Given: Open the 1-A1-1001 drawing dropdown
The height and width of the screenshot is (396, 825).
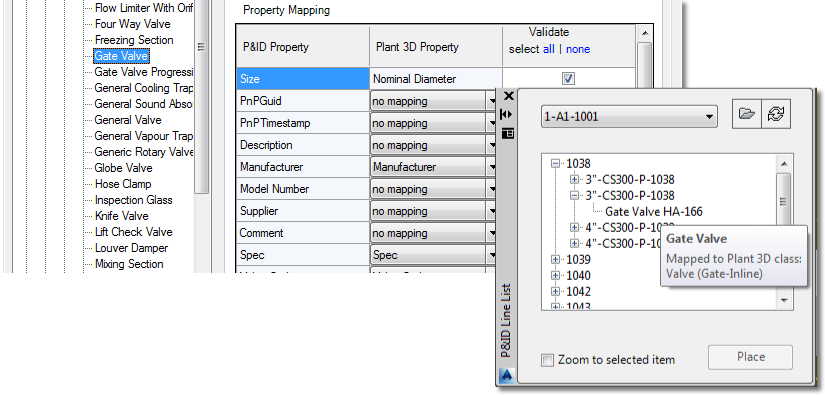Looking at the screenshot, I should [629, 116].
